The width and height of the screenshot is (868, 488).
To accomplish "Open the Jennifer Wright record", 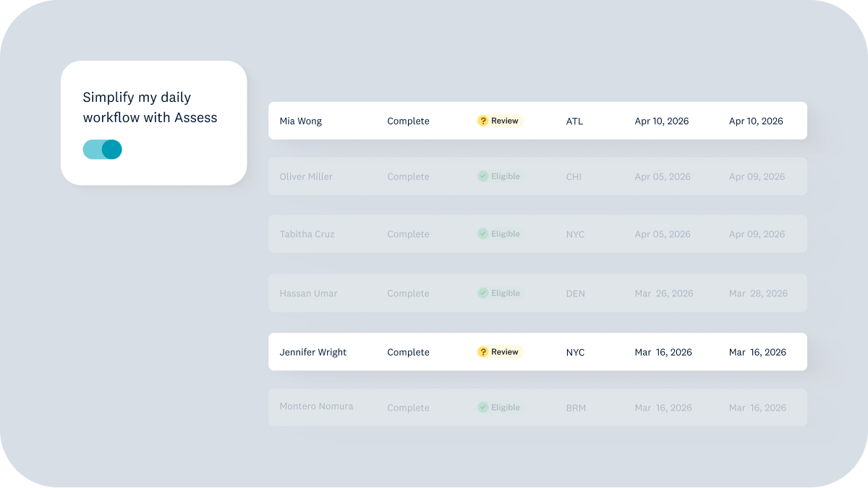I will (313, 353).
